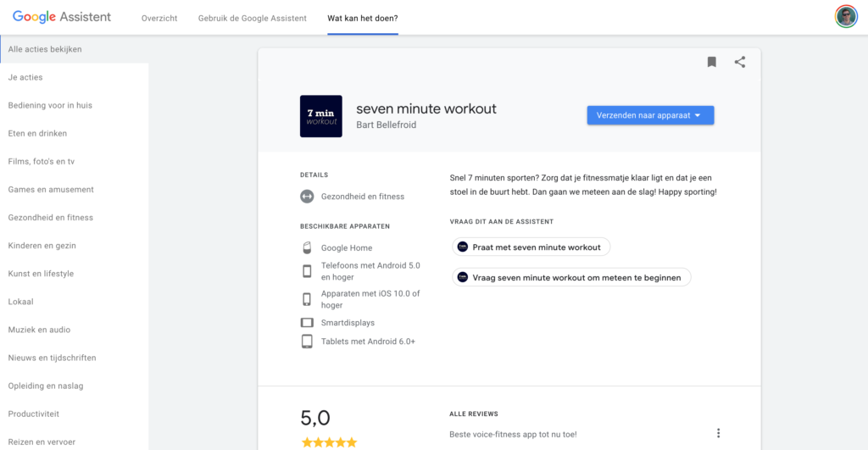Click the seven minute workout title

[426, 108]
